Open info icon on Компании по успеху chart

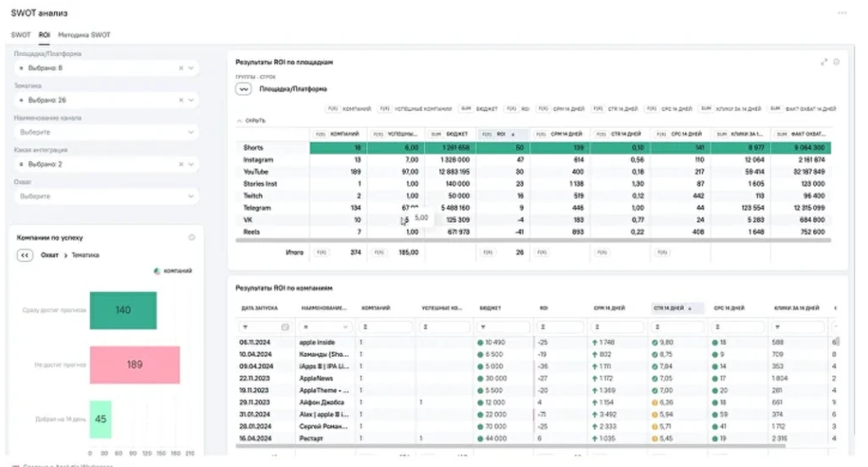192,238
